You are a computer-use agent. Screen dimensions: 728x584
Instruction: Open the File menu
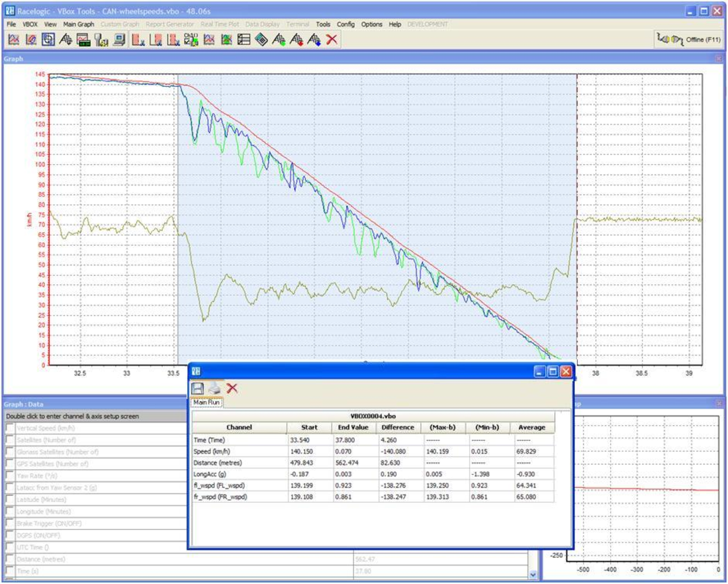click(11, 24)
